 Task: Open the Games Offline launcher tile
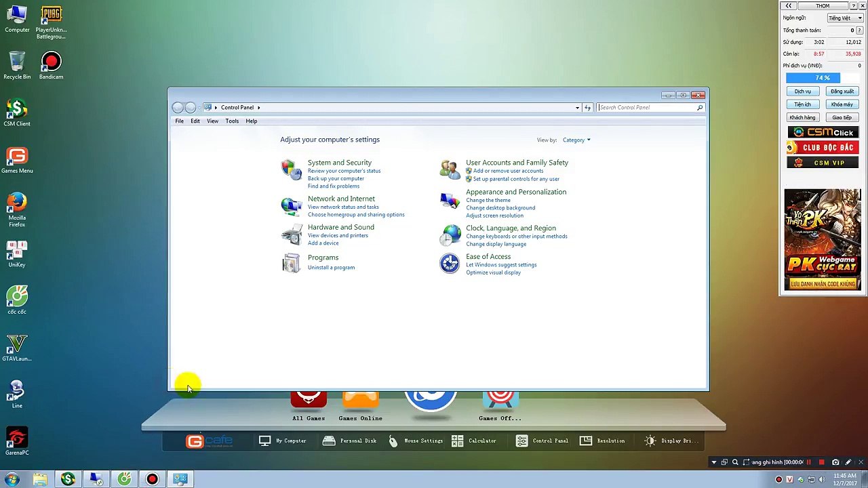500,407
